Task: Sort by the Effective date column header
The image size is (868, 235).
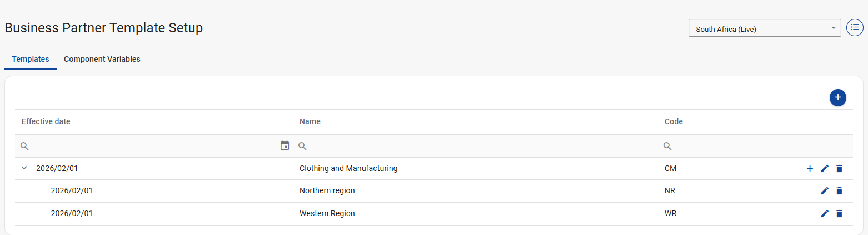Action: [46, 121]
